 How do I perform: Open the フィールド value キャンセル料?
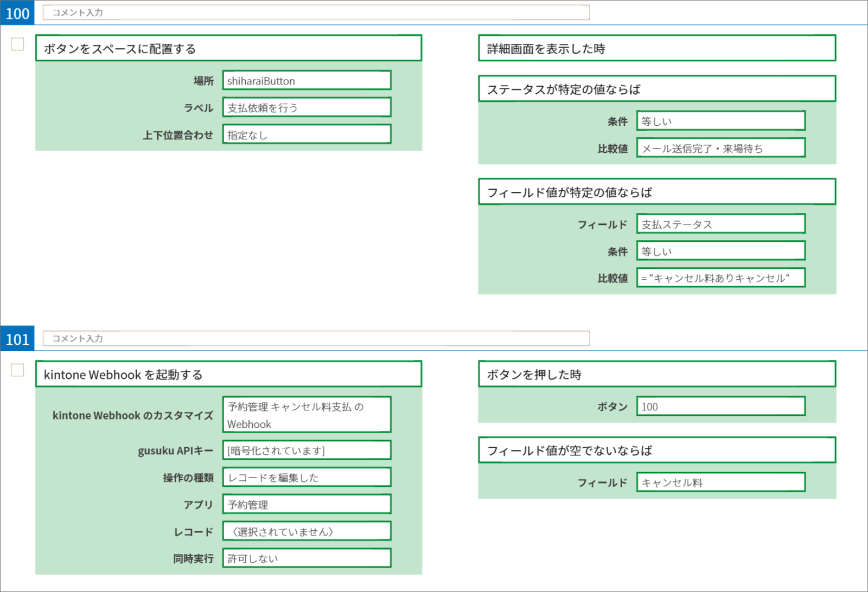(x=721, y=482)
